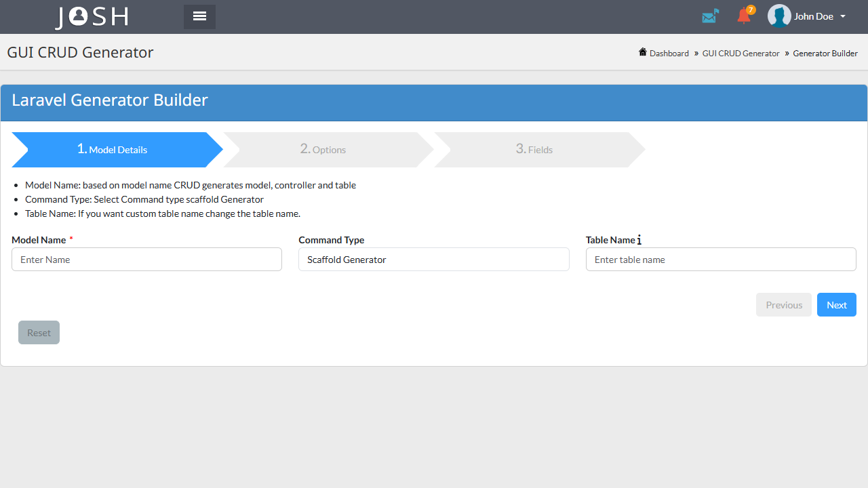Click the Previous button
The image size is (868, 488).
(x=784, y=304)
